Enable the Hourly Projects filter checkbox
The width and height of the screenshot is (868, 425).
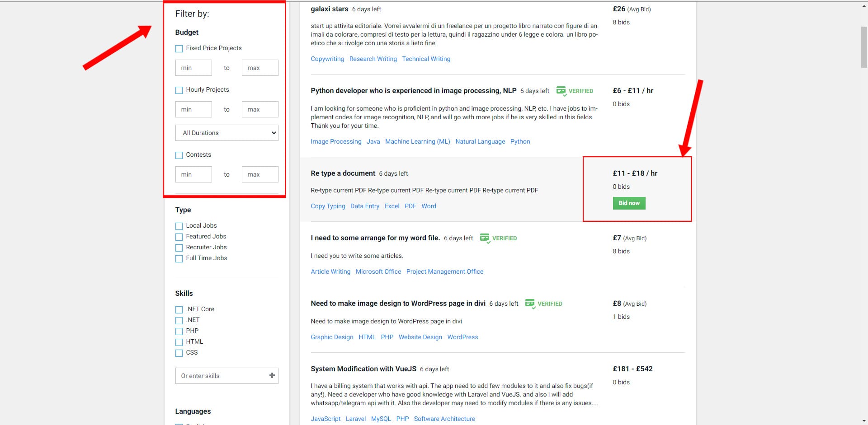[x=179, y=90]
